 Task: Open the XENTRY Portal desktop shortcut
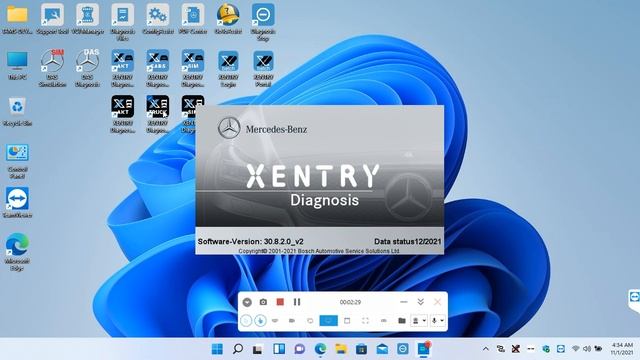click(263, 68)
